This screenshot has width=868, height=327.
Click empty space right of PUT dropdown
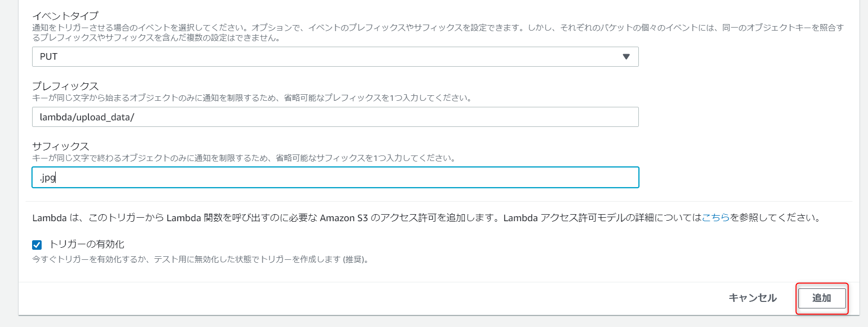tap(742, 57)
